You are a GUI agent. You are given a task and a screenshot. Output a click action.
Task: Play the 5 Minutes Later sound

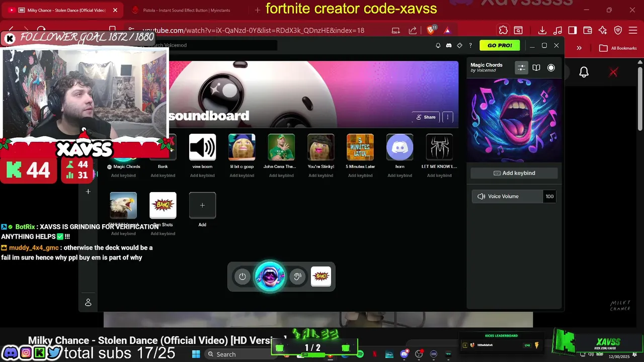coord(360,147)
